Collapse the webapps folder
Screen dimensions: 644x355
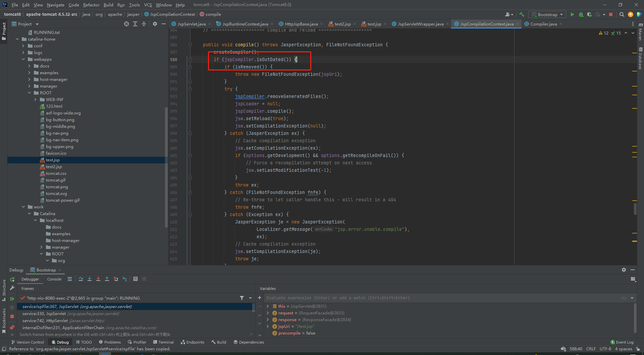(x=23, y=59)
